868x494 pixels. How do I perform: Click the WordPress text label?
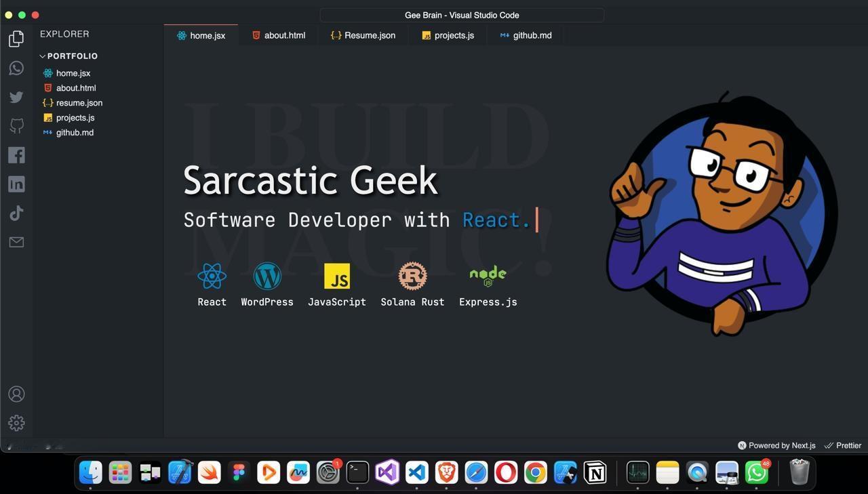[267, 302]
